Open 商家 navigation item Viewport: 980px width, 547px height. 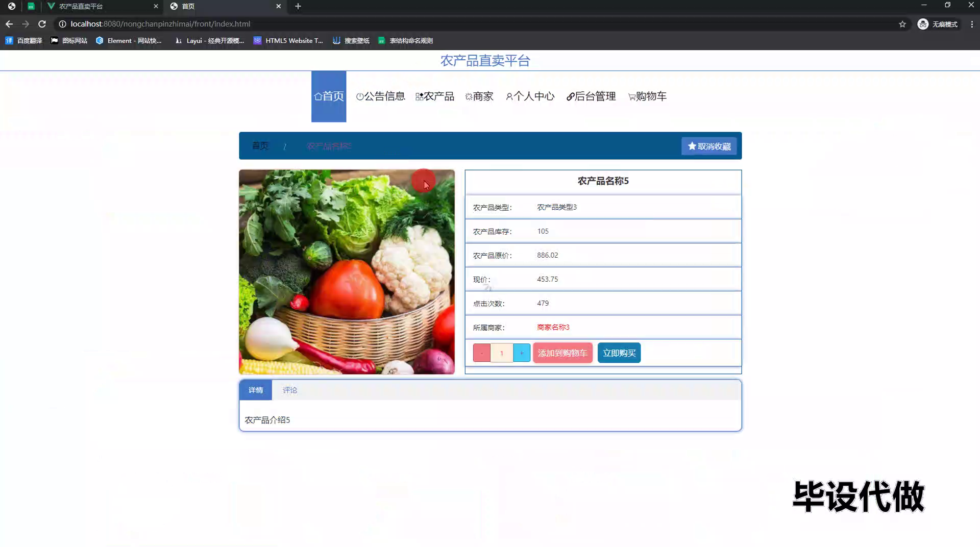479,96
